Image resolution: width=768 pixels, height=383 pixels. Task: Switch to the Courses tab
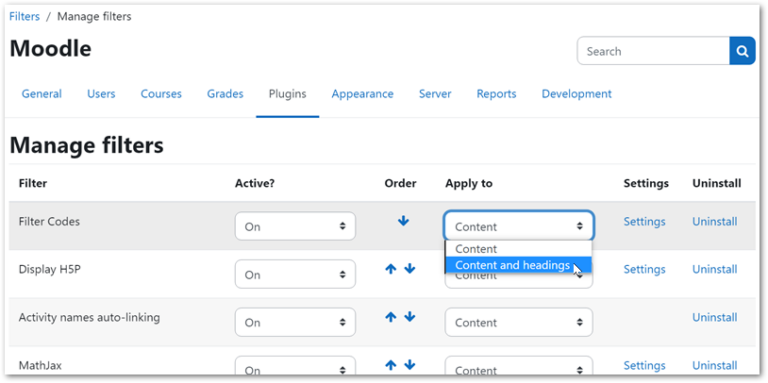161,94
